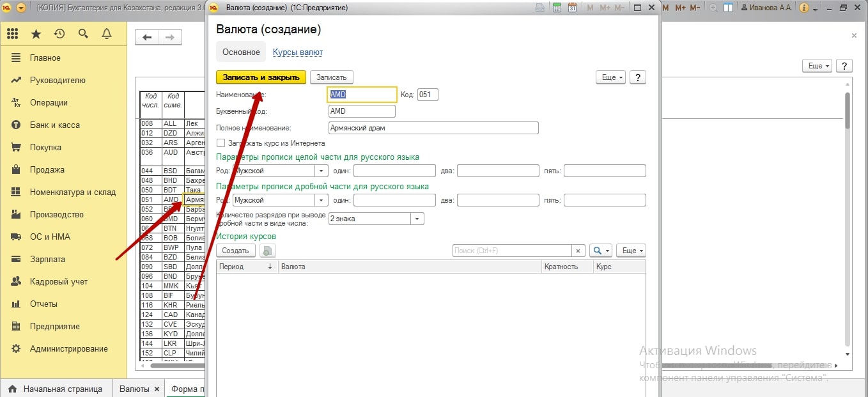Switch to the 'Курсы валют' tab
868x397 pixels.
297,52
